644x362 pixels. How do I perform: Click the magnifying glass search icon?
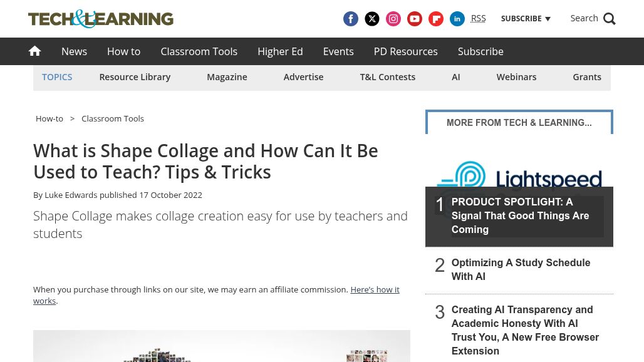click(x=610, y=19)
